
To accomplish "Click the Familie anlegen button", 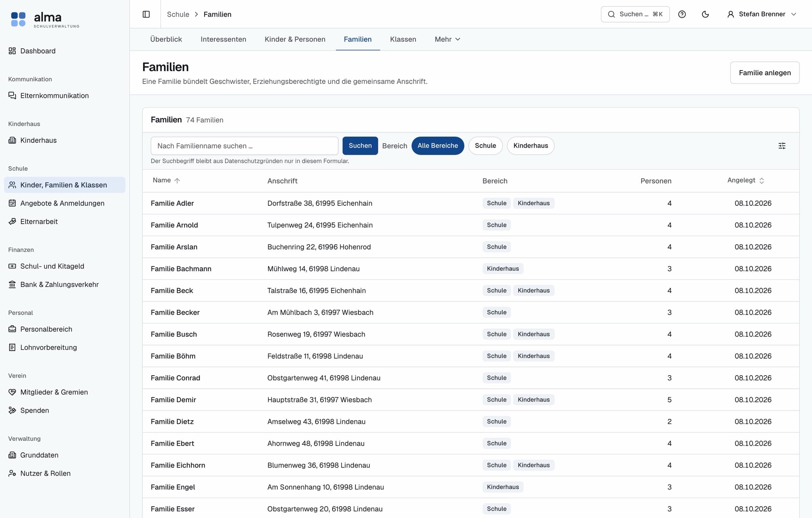I will click(x=765, y=72).
